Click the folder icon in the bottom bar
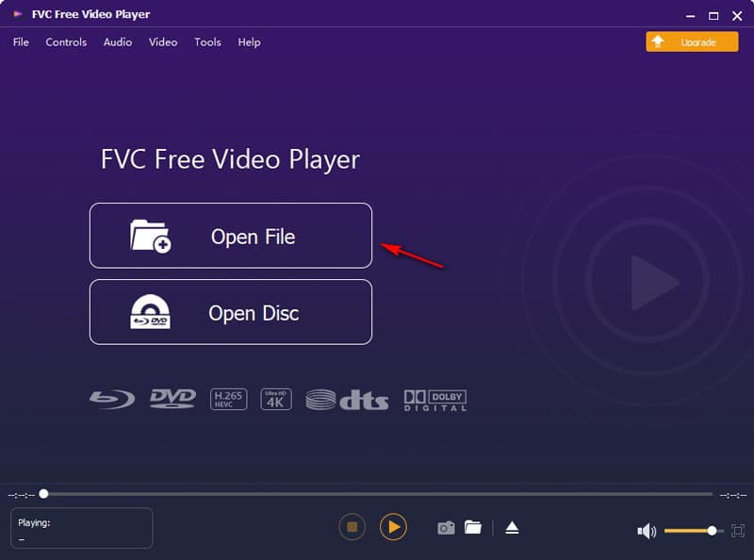754x560 pixels. (473, 527)
